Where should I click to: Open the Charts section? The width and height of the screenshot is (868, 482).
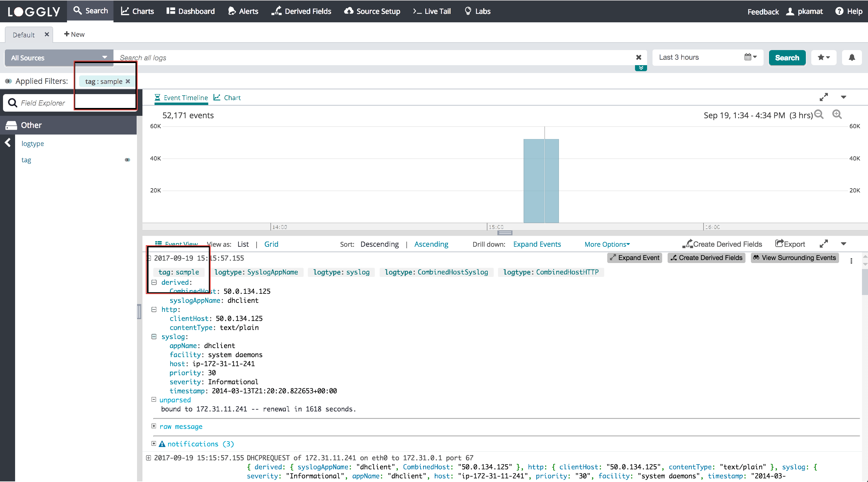pos(138,11)
